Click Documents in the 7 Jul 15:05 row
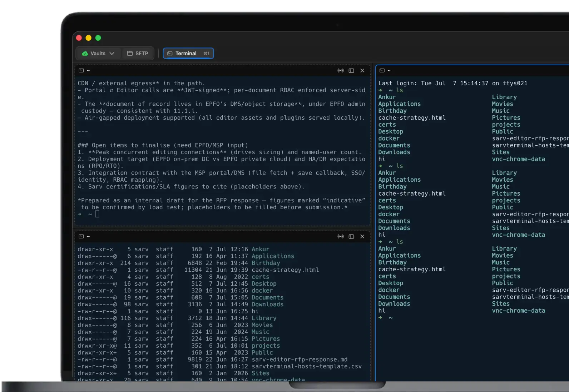The width and height of the screenshot is (569, 392). [x=267, y=298]
